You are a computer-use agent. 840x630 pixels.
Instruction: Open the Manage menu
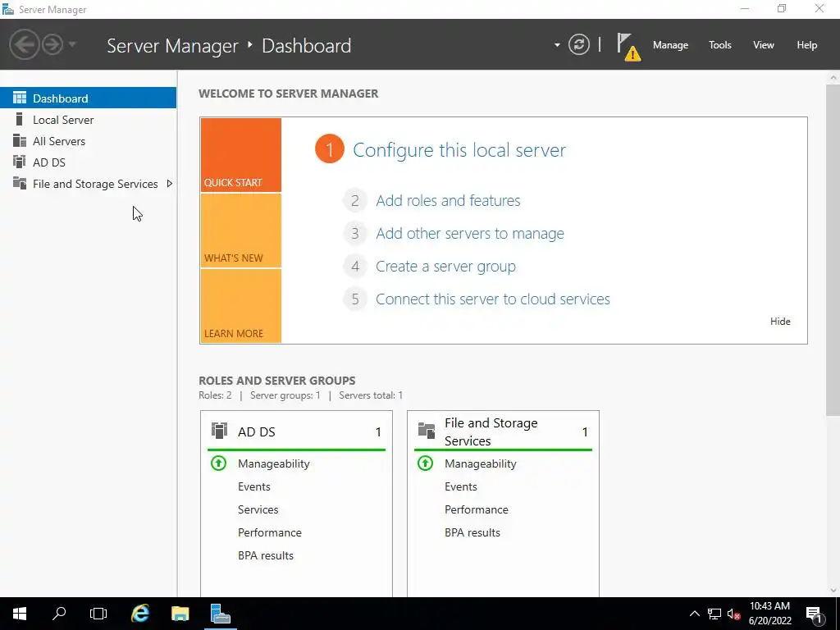pos(670,45)
